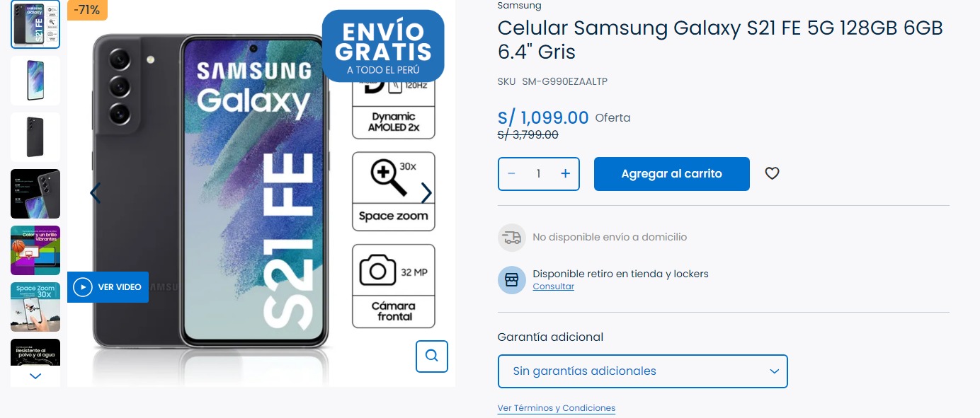The image size is (980, 418).
Task: Open Garantía adicional dropdown
Action: point(643,371)
